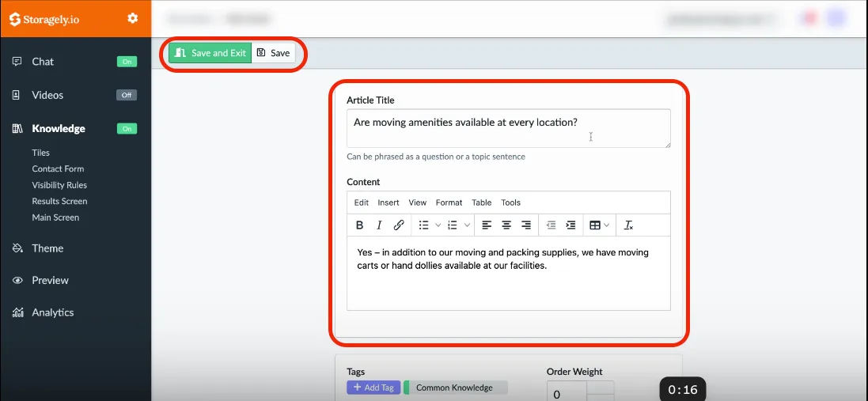Click the Add Tag button
868x401 pixels.
point(373,388)
